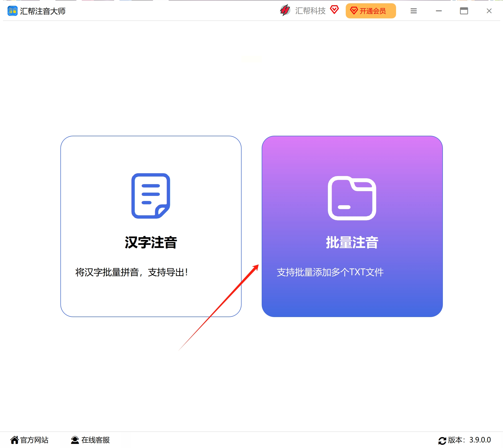Open the 批量注音 title
Viewport: 503px width, 448px height.
click(x=352, y=243)
